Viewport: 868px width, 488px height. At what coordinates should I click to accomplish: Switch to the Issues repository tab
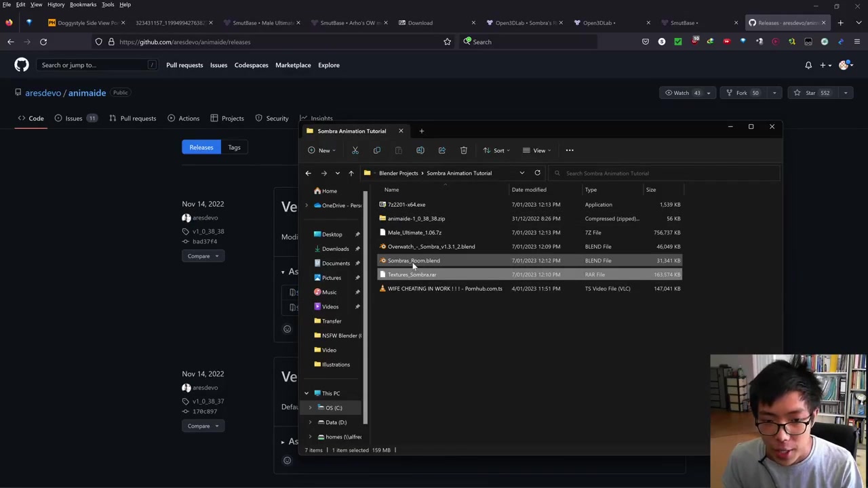pyautogui.click(x=73, y=119)
